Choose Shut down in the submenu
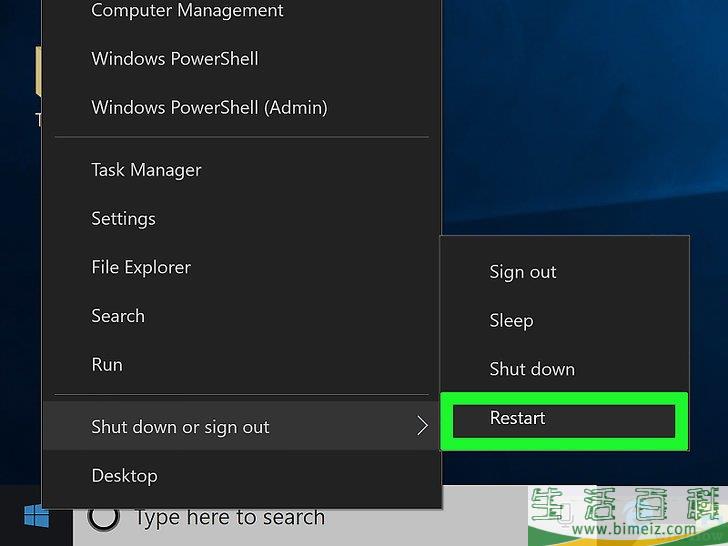728x546 pixels. click(565, 370)
